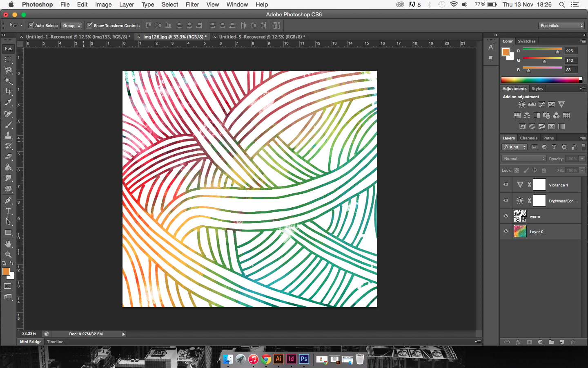Open Illustrator from the Dock
The width and height of the screenshot is (588, 368).
[x=278, y=359]
